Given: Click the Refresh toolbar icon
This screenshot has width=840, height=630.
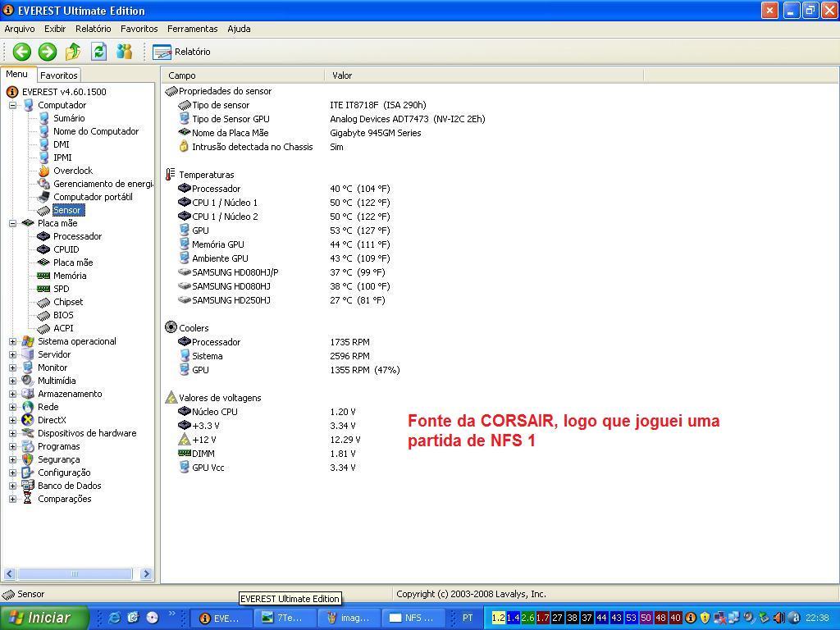Looking at the screenshot, I should pos(98,52).
